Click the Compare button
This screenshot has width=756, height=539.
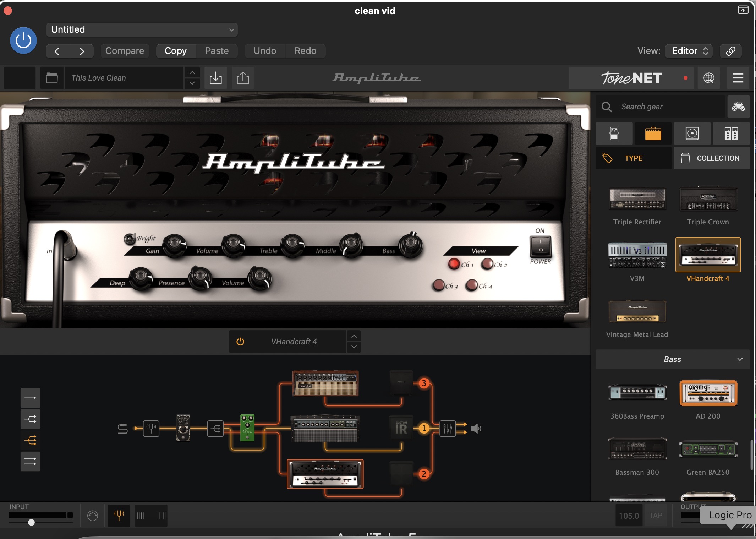tap(125, 51)
